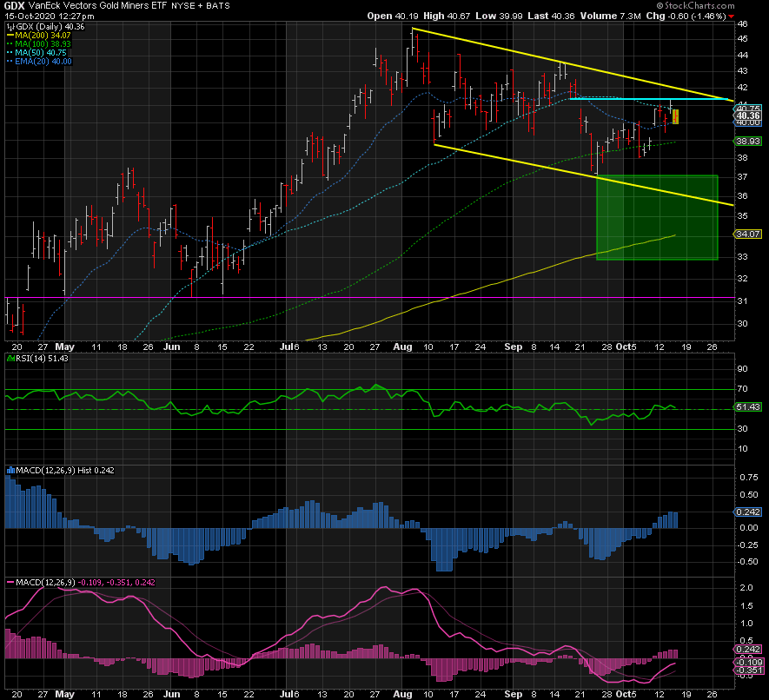Click the Aug label on main chart date axis
769x700 pixels.
click(x=402, y=347)
